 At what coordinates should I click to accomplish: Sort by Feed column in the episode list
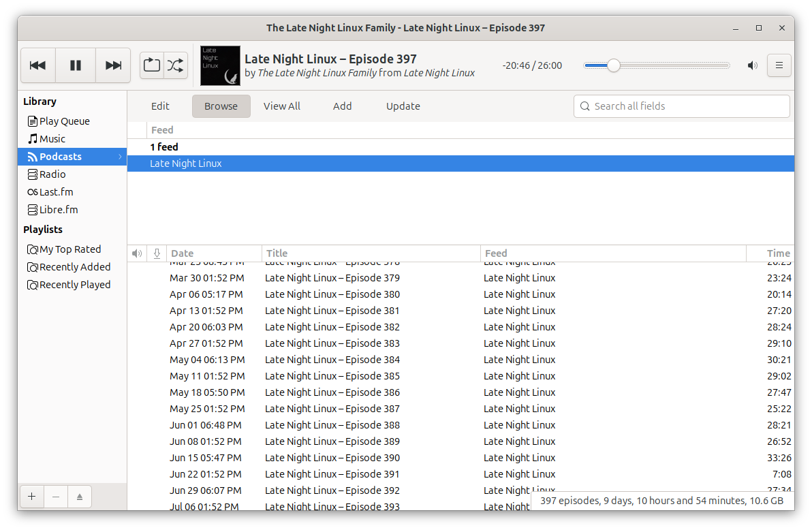(x=613, y=253)
